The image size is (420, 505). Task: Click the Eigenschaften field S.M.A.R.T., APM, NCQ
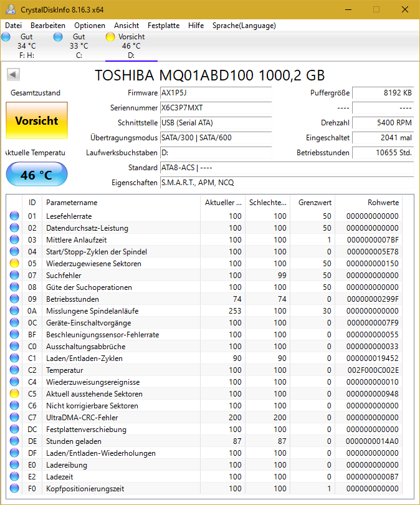click(287, 183)
